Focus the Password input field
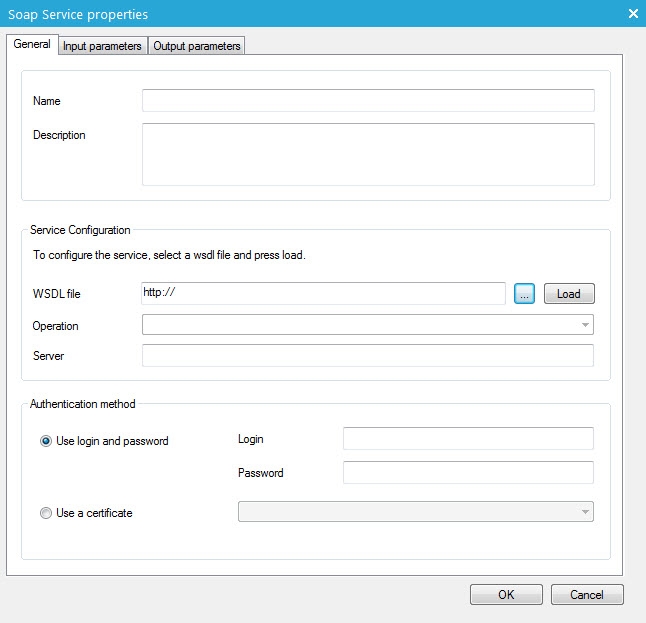 click(468, 473)
